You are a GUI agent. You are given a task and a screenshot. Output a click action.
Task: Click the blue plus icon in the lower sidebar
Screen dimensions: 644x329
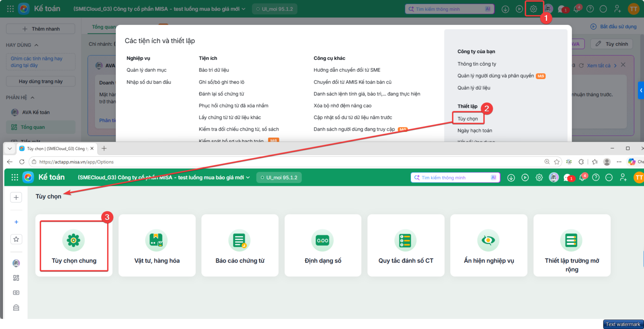pyautogui.click(x=16, y=222)
